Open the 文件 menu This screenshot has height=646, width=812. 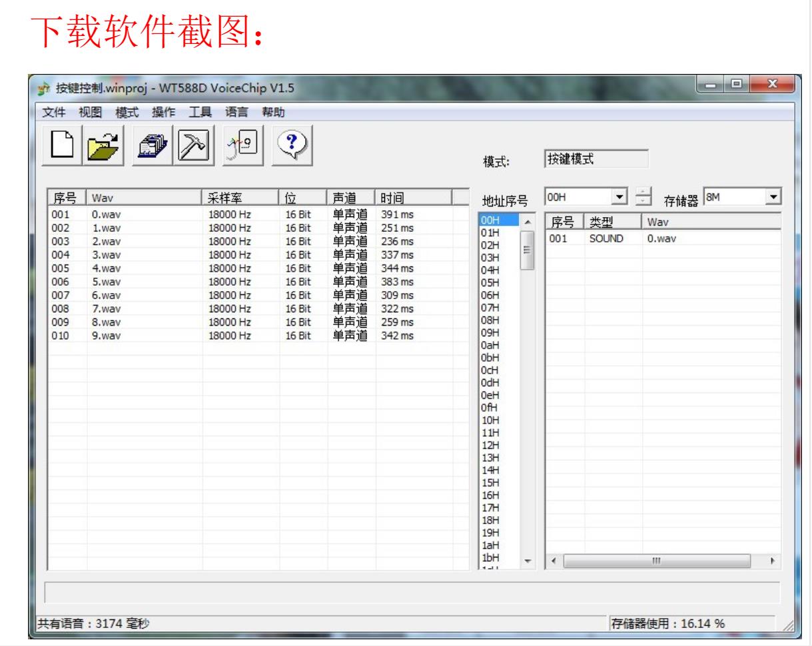[x=53, y=111]
